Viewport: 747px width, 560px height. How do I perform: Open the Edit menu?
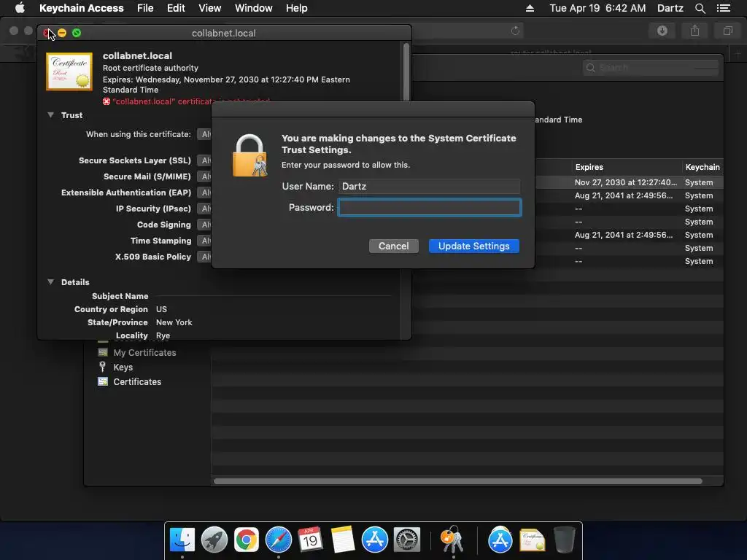point(176,8)
